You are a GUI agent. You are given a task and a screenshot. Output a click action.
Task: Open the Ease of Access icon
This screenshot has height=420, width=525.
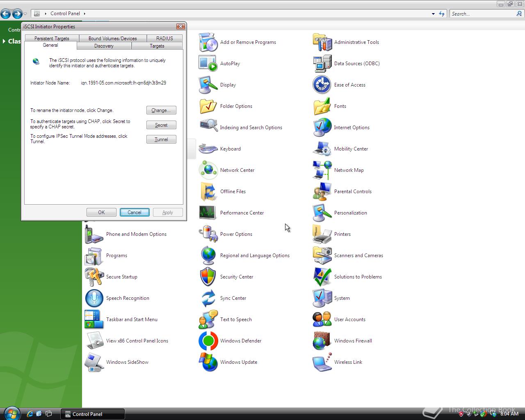tap(322, 85)
